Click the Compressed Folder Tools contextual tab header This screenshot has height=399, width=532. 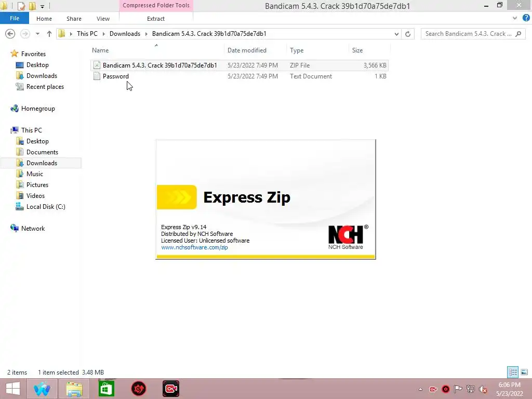156,5
